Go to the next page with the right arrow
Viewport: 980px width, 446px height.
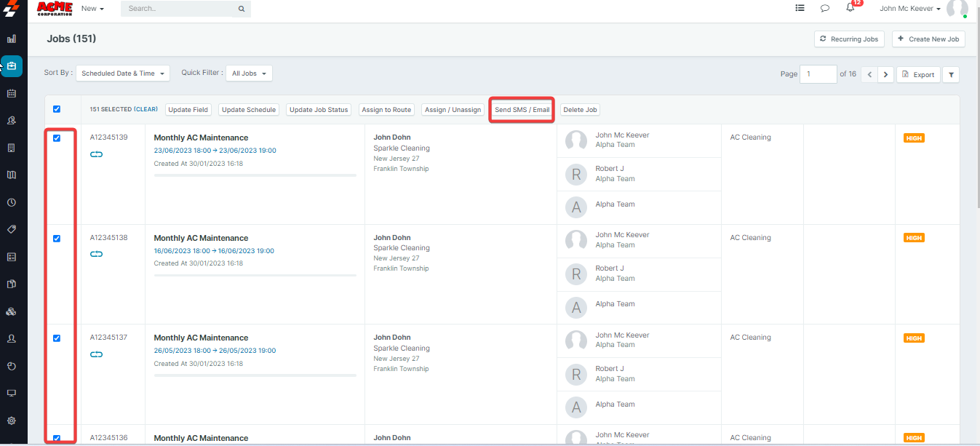coord(885,74)
